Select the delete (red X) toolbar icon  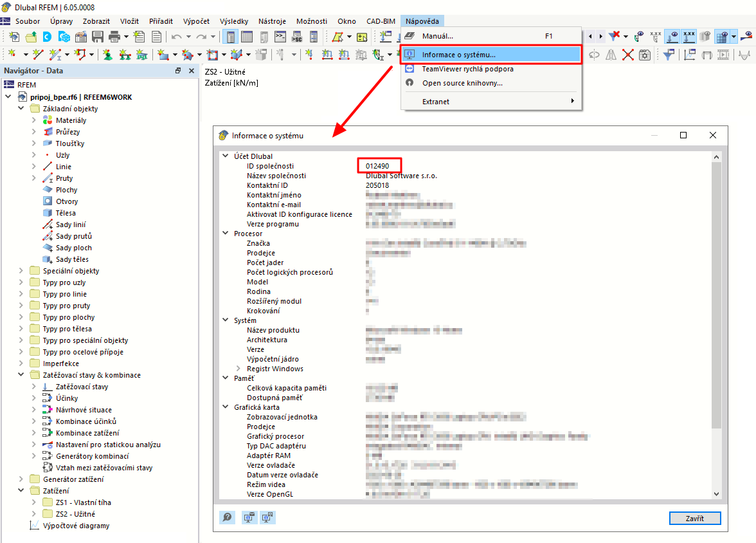(x=628, y=55)
